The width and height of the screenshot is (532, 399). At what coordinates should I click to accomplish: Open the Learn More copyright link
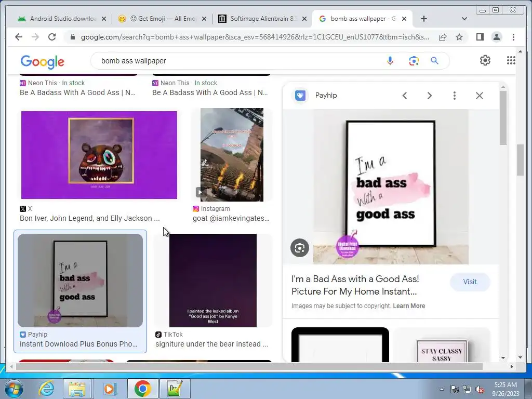(x=409, y=305)
